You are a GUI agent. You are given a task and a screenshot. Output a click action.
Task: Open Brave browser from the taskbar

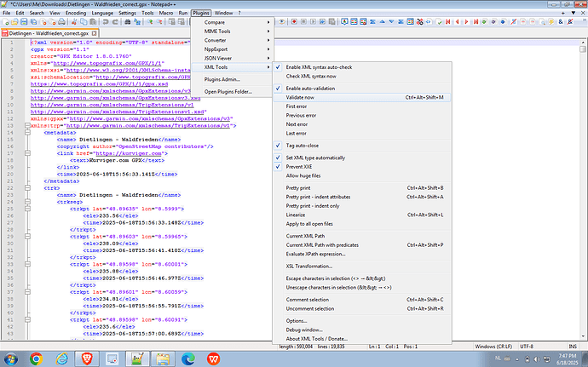(x=87, y=358)
